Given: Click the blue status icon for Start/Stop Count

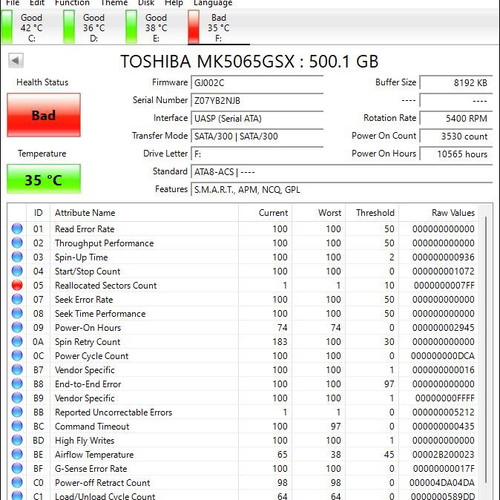Looking at the screenshot, I should [17, 271].
